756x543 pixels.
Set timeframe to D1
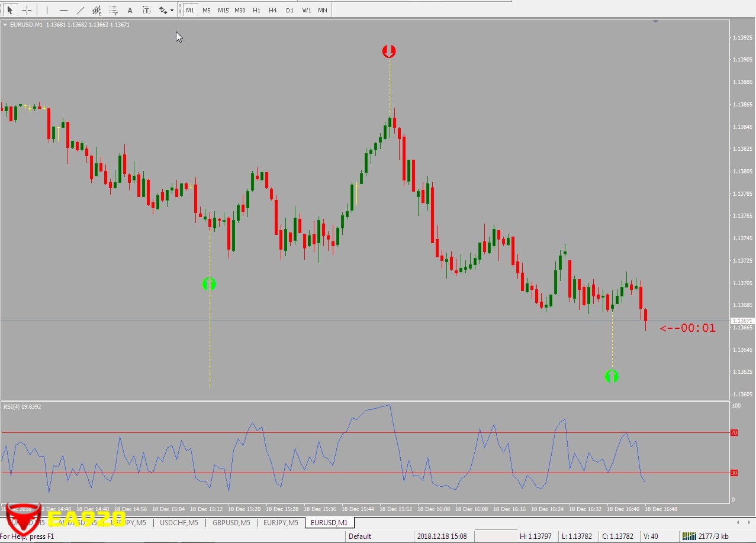pos(289,10)
